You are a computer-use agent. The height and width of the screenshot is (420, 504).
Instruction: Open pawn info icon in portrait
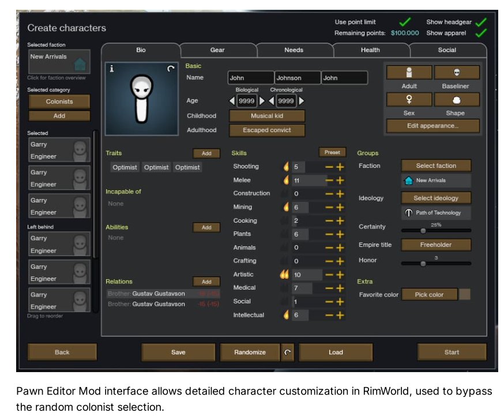pyautogui.click(x=111, y=69)
